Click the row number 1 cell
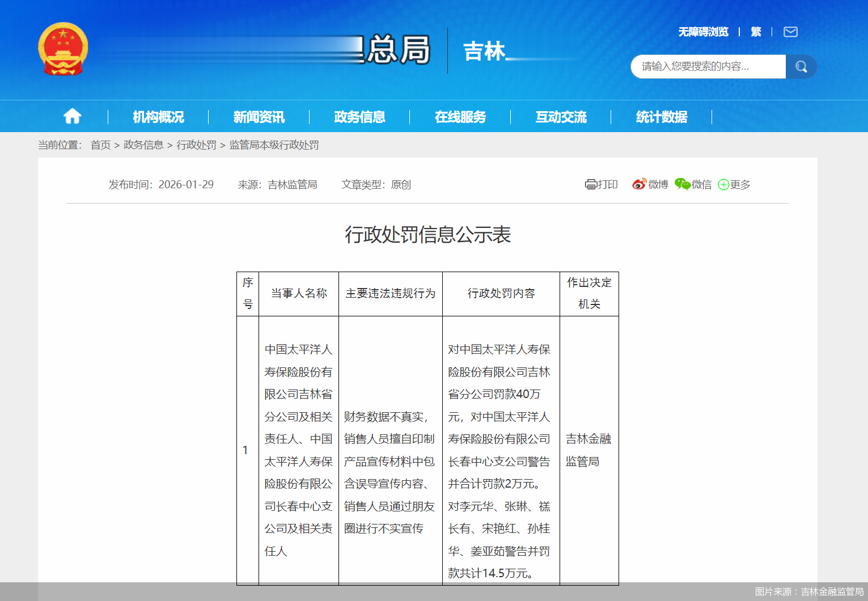Image resolution: width=868 pixels, height=601 pixels. tap(248, 450)
